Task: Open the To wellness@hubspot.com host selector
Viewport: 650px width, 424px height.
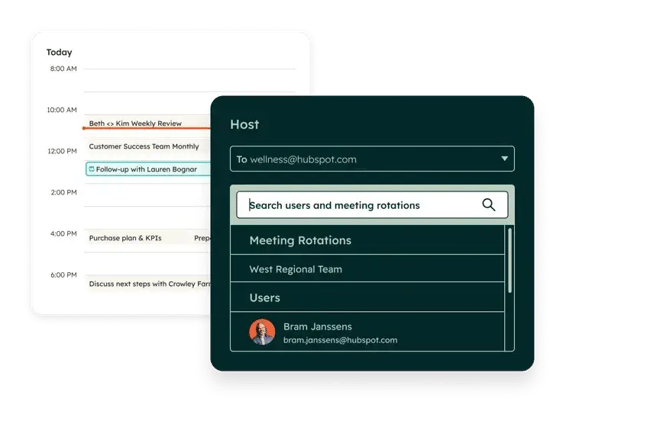Action: (372, 159)
